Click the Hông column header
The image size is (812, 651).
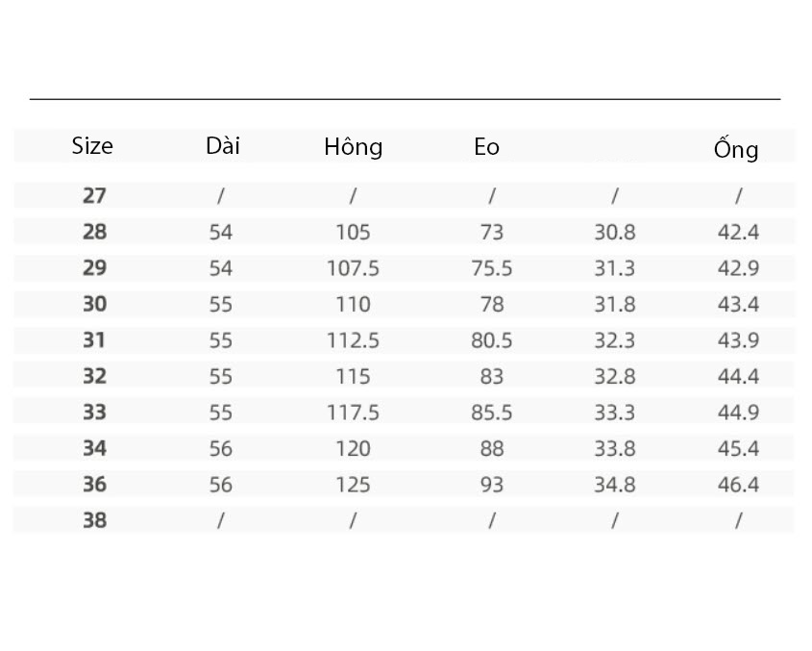pyautogui.click(x=354, y=147)
